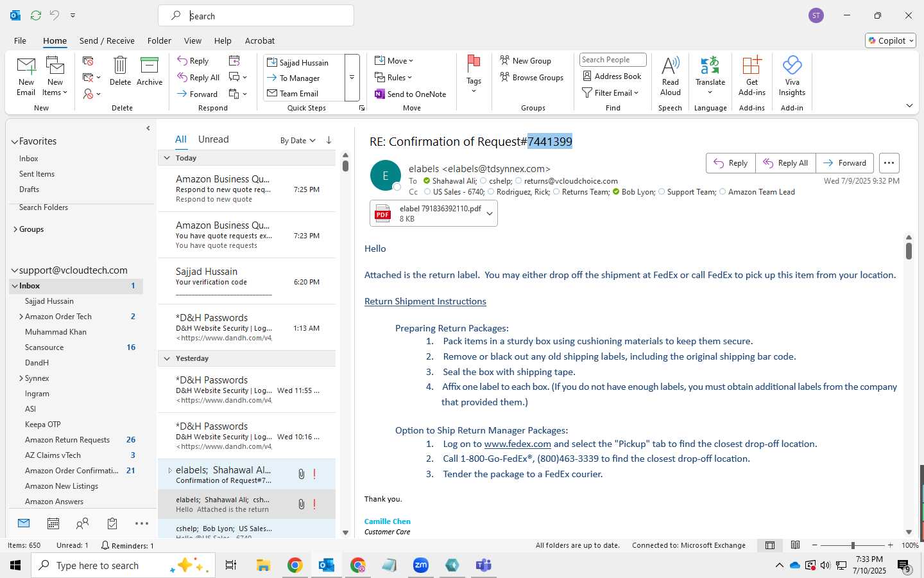Open Translate tool

710,76
